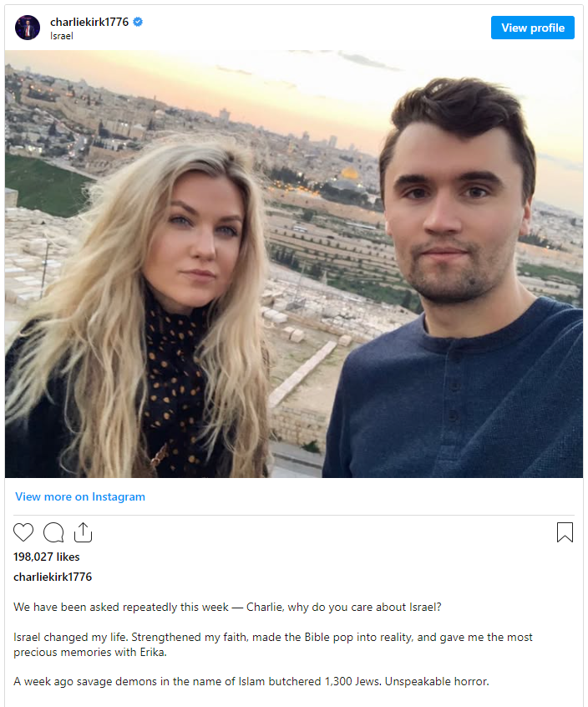Click the Israel location tag
The height and width of the screenshot is (707, 588).
pyautogui.click(x=61, y=36)
